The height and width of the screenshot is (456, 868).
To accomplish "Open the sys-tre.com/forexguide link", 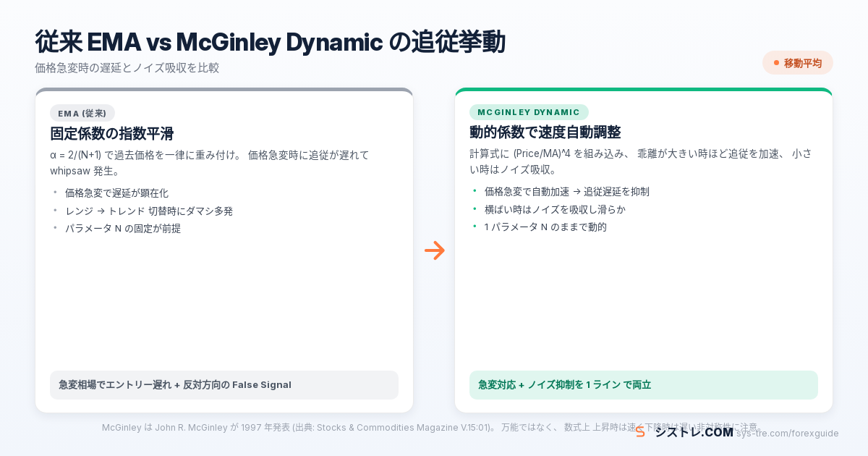I will (x=788, y=434).
